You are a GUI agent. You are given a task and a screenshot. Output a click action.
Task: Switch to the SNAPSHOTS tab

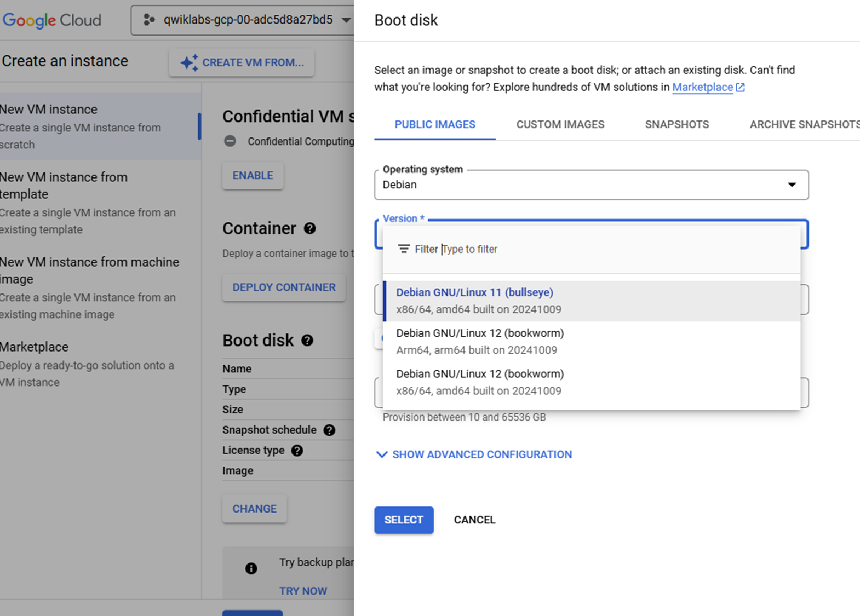pos(677,124)
